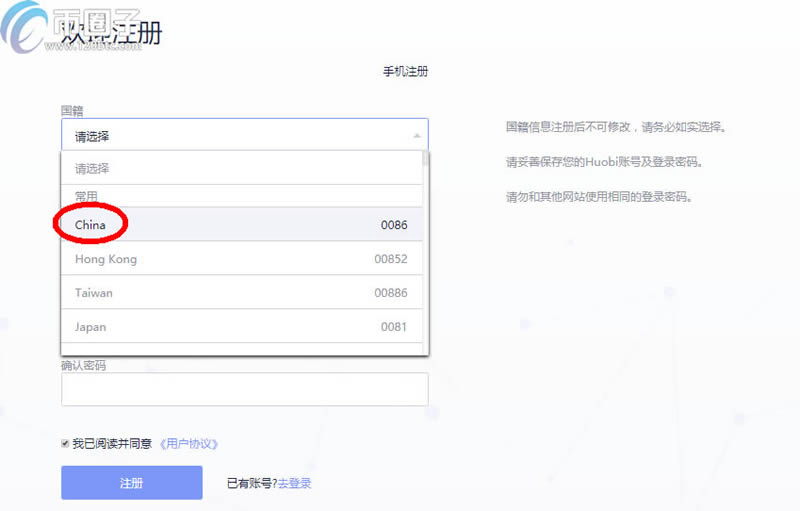Select the 请选择 placeholder option in list
Image resolution: width=800 pixels, height=511 pixels.
coord(92,169)
